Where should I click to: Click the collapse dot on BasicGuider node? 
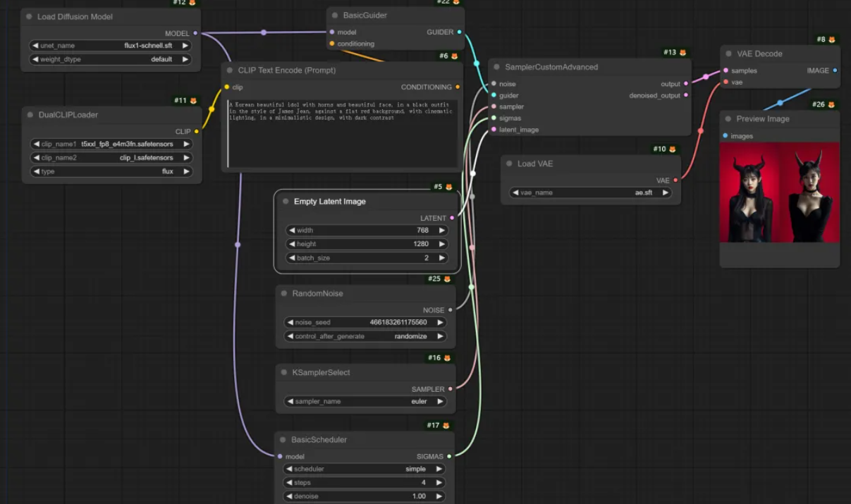pyautogui.click(x=335, y=16)
